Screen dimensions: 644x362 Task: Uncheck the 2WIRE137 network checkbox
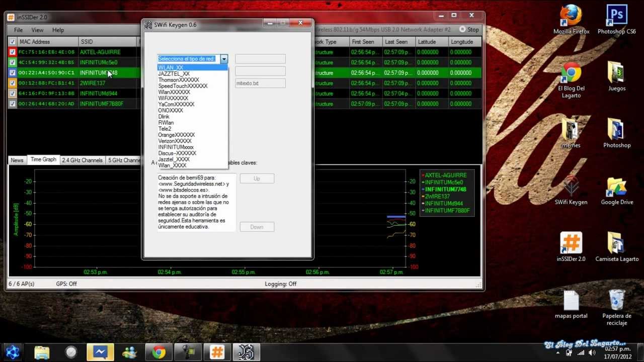click(x=12, y=83)
